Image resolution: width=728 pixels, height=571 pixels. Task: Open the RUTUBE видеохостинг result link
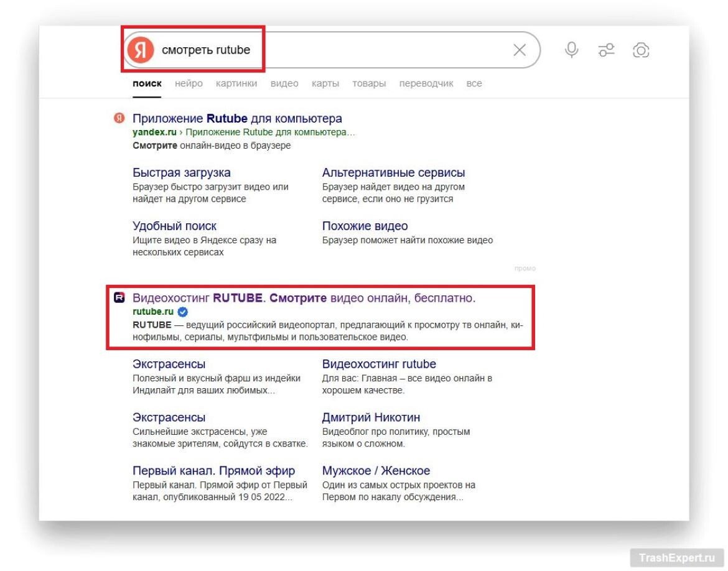tap(304, 297)
